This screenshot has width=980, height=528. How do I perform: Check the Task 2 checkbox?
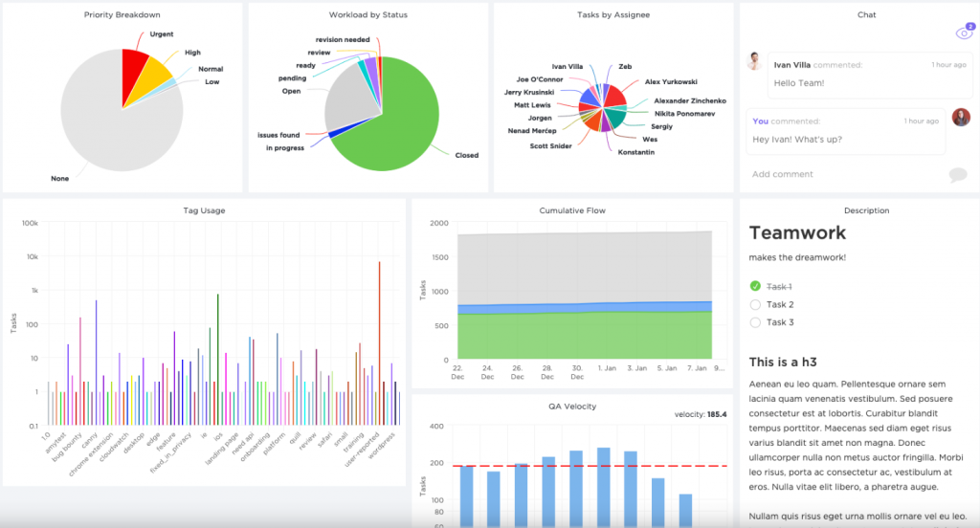click(x=755, y=304)
